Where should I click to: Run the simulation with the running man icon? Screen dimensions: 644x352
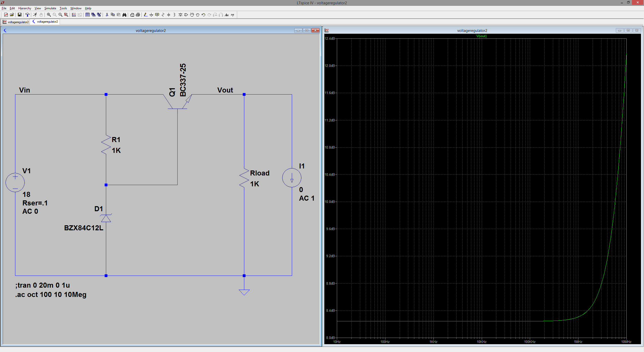[x=35, y=15]
